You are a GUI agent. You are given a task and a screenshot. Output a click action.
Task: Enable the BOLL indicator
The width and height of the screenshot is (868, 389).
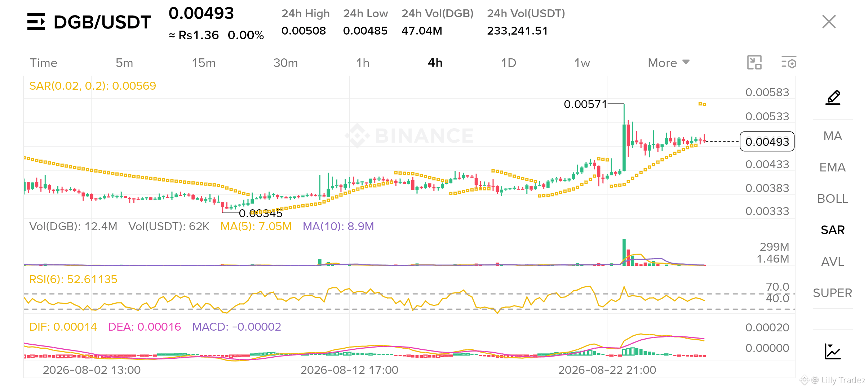pyautogui.click(x=833, y=198)
